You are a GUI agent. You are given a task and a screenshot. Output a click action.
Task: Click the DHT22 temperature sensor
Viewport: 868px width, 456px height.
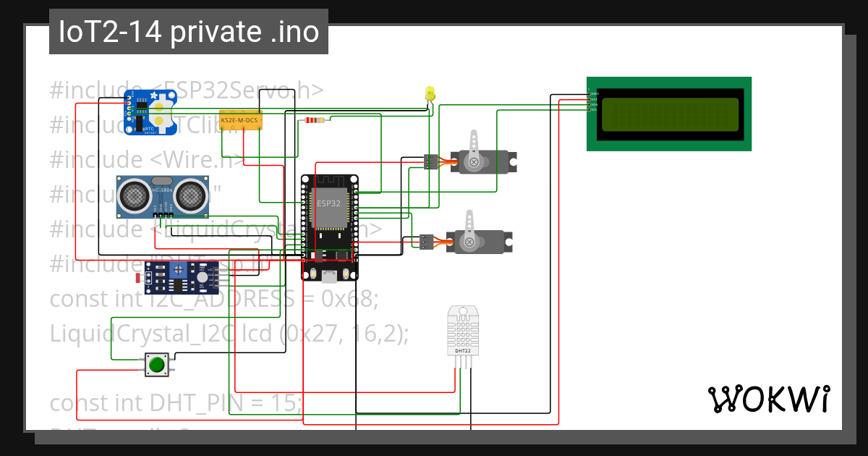(464, 329)
